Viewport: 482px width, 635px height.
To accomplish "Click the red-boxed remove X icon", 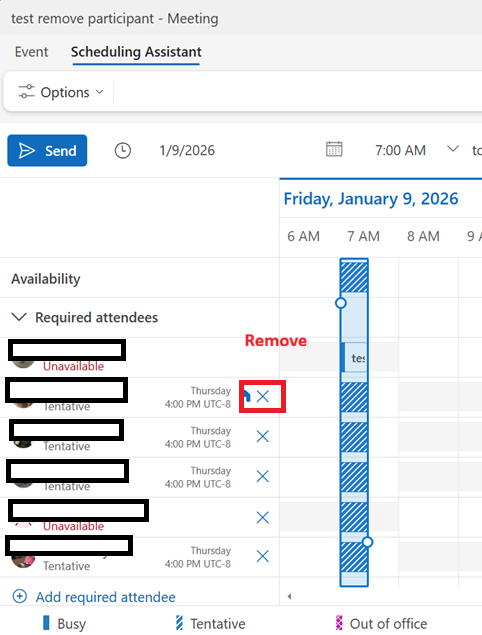I will [263, 396].
